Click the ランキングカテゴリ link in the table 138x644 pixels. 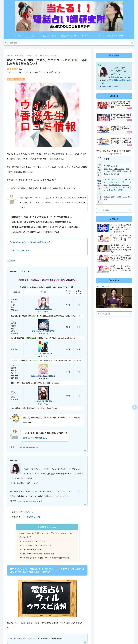pos(99,170)
